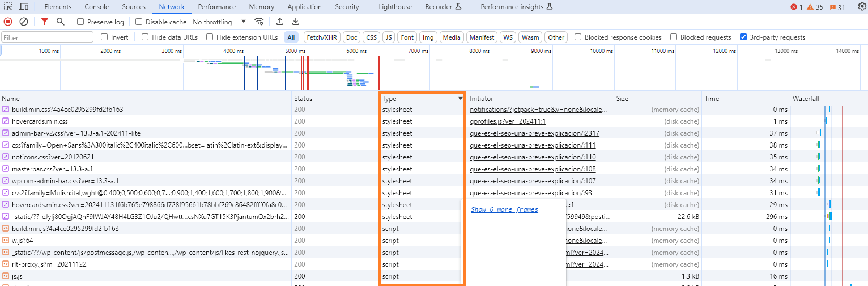Open the Lighthouse tab

(x=395, y=7)
